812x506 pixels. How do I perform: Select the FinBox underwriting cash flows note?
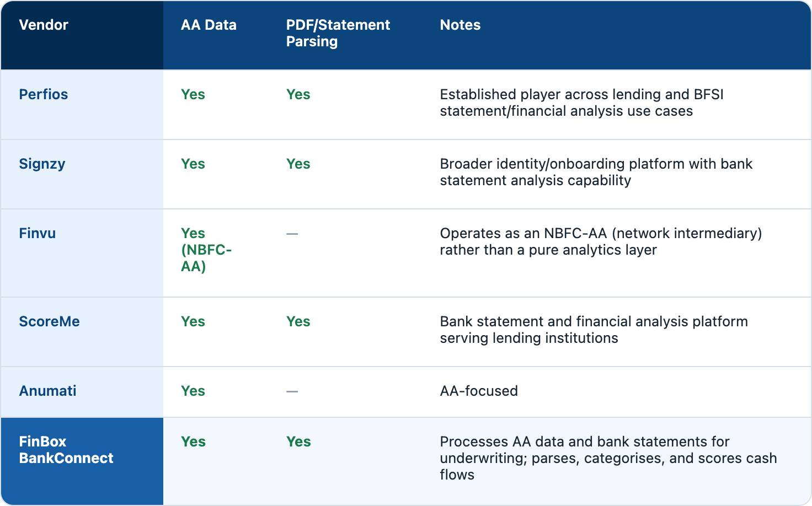pos(608,458)
